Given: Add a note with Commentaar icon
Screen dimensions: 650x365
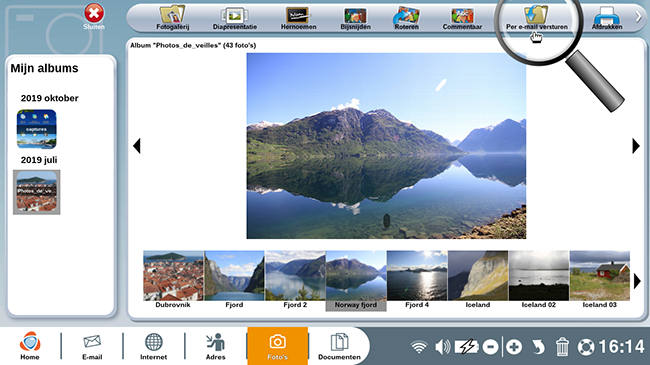Looking at the screenshot, I should click(462, 18).
